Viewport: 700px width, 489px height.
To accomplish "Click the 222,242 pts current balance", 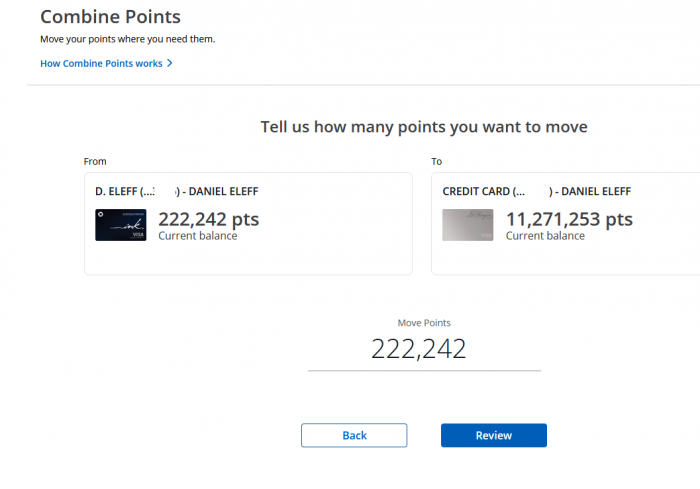I will click(208, 219).
